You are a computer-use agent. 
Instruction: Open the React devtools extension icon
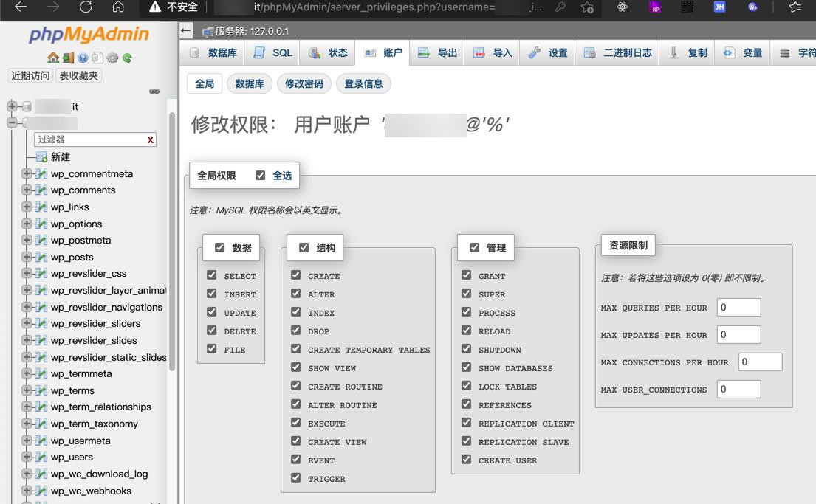pos(622,7)
